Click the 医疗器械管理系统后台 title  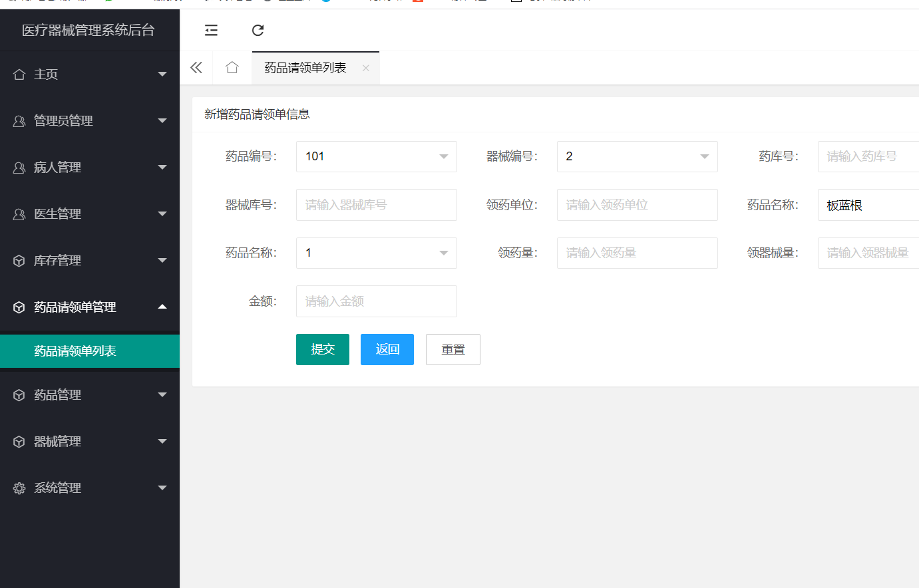pyautogui.click(x=89, y=30)
